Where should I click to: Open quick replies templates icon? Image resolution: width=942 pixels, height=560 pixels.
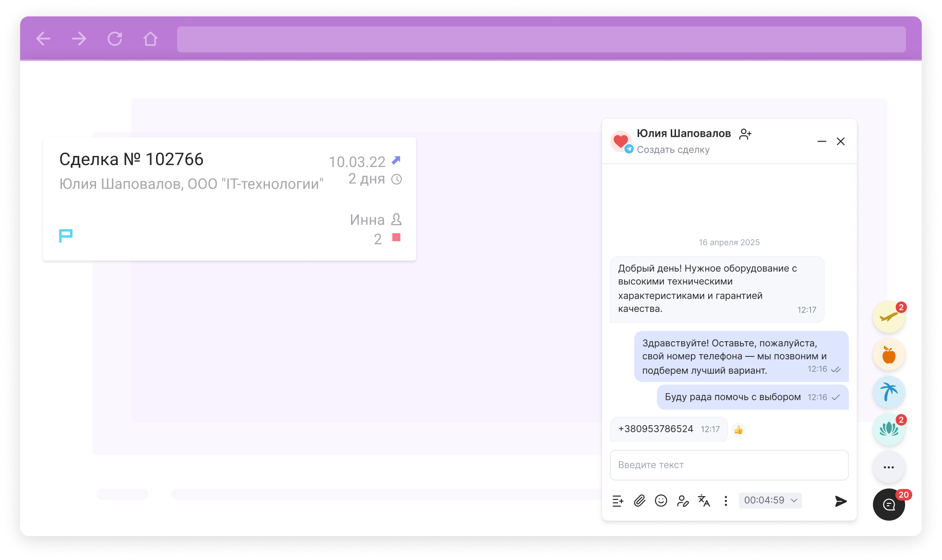618,500
